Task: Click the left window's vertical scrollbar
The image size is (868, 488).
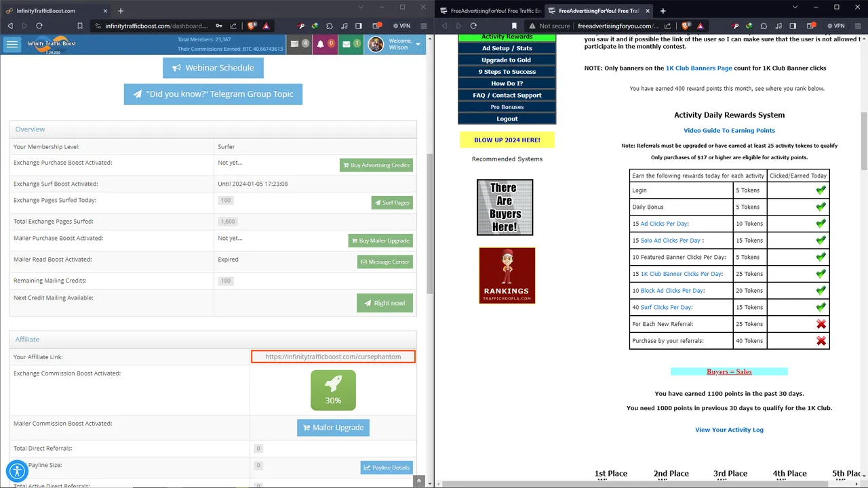Action: click(x=430, y=224)
